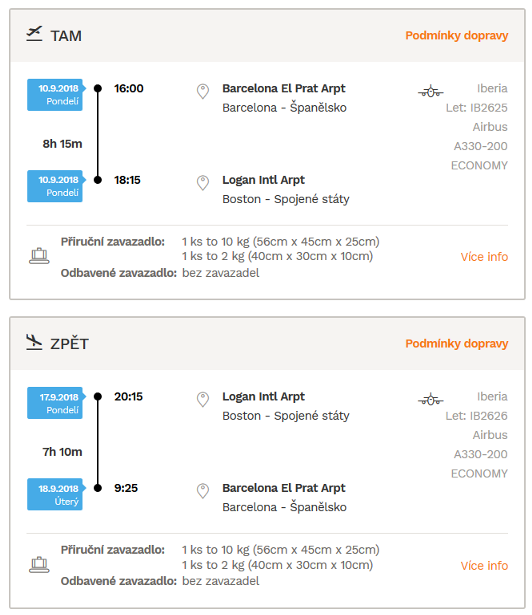The width and height of the screenshot is (532, 615).
Task: Click the 20:15 departure time in ZPĚT
Action: [128, 397]
